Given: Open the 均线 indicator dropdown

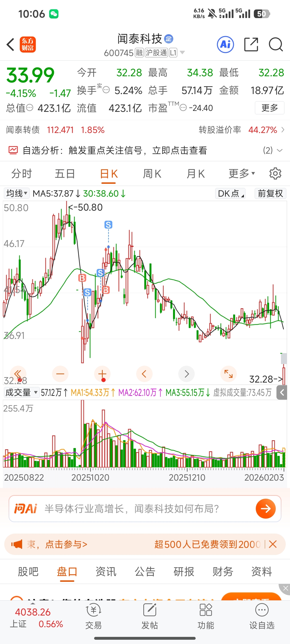Looking at the screenshot, I should (x=16, y=193).
